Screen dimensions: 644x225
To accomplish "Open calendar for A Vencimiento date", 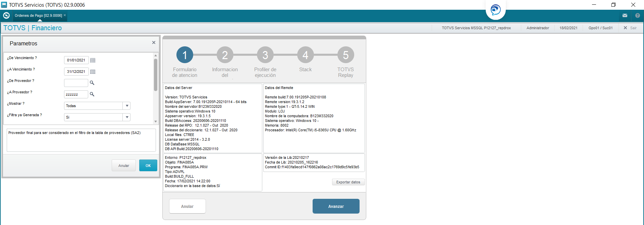I will [x=93, y=72].
